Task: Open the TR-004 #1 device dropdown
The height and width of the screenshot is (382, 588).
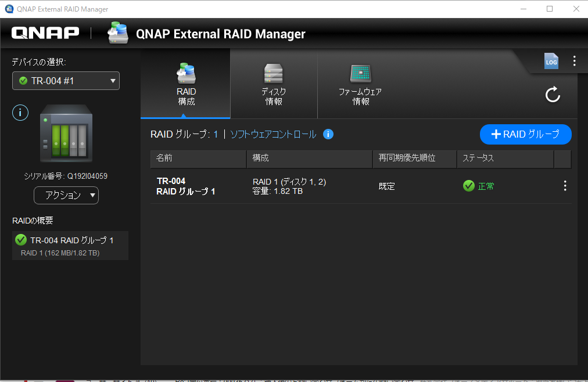Action: [x=66, y=81]
